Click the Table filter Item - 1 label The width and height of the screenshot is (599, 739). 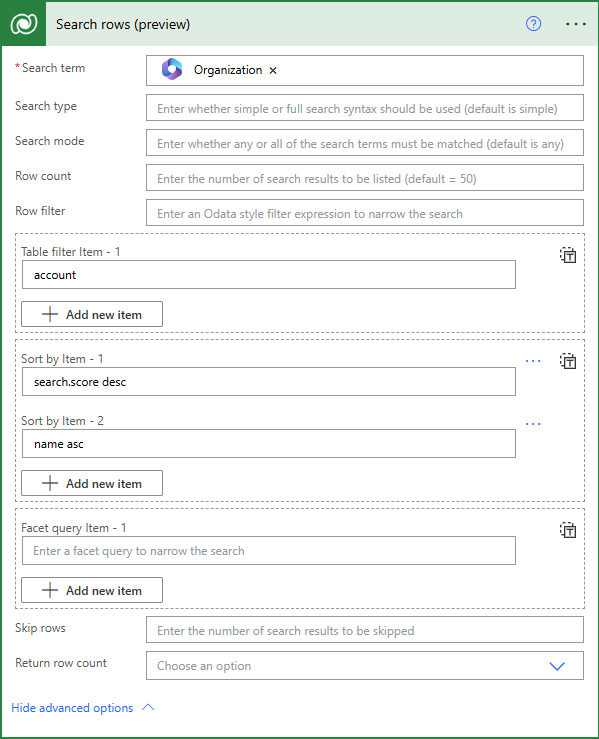click(71, 252)
